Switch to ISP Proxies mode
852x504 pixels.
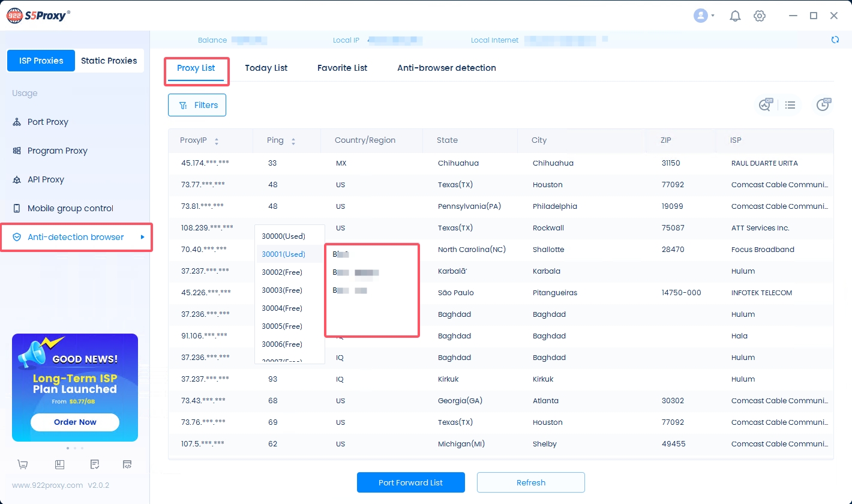[41, 61]
